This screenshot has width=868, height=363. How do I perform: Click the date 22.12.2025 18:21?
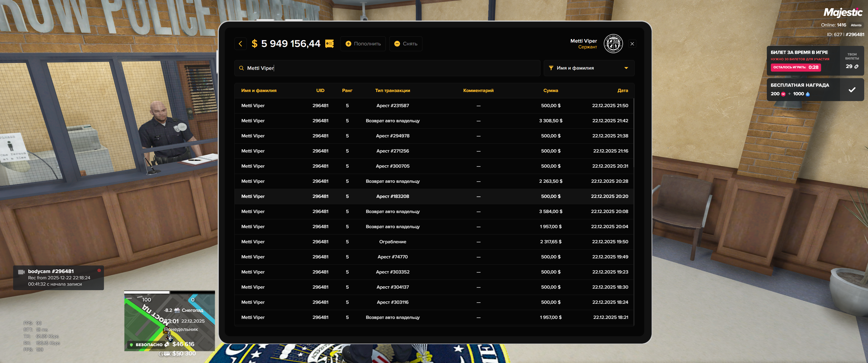(x=611, y=318)
